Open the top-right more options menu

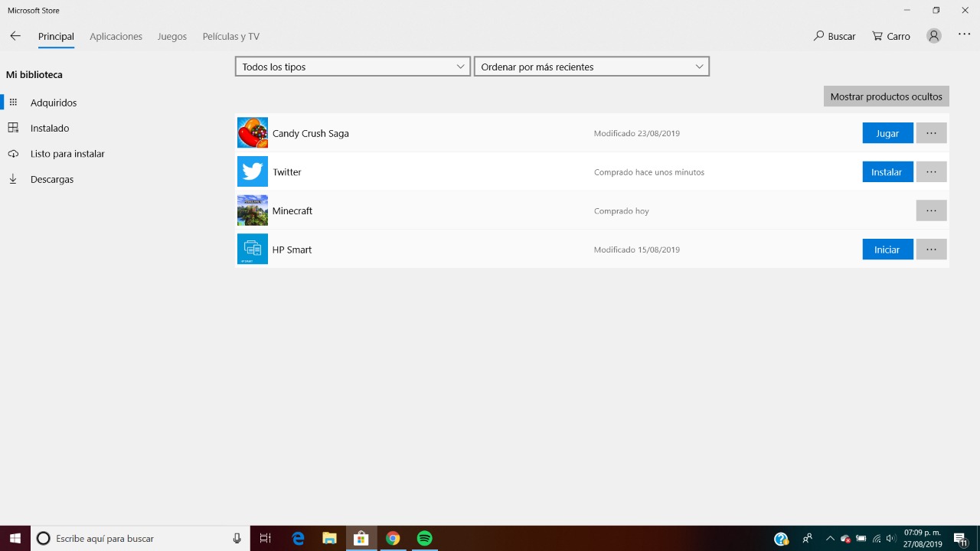click(965, 35)
